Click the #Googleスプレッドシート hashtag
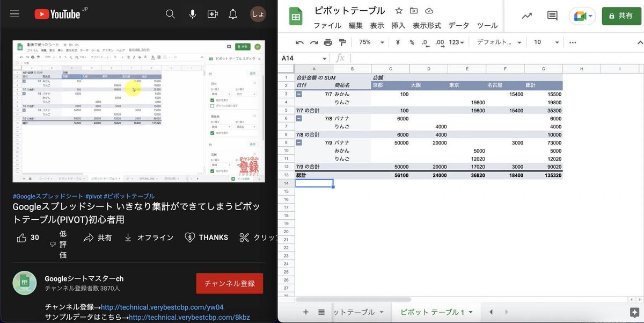Viewport: 644px width, 323px height. pyautogui.click(x=47, y=196)
